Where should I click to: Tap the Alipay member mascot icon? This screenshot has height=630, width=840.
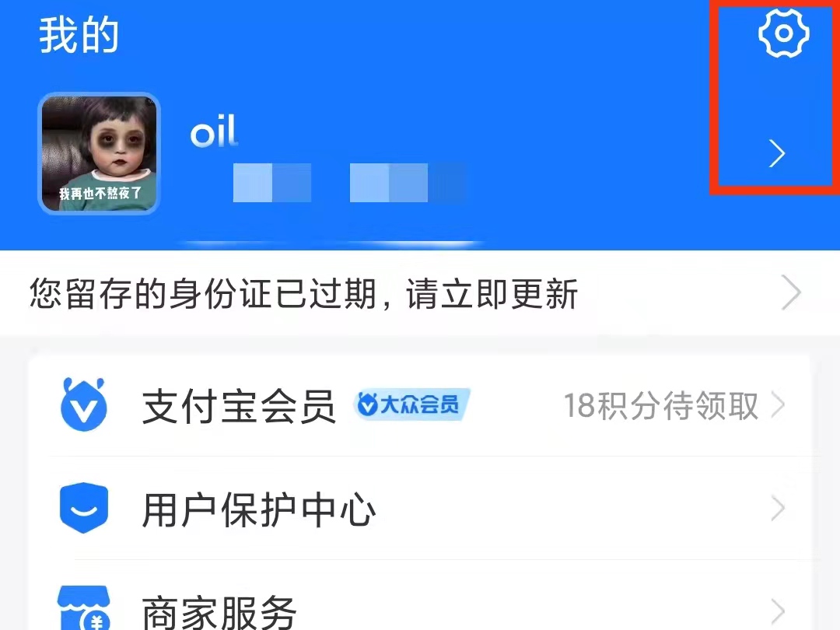click(x=83, y=404)
